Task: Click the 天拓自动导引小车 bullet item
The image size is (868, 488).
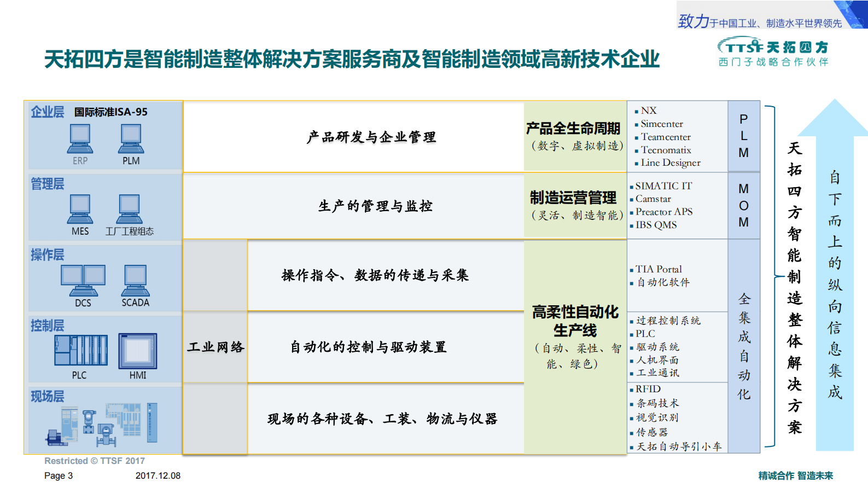Action: pos(676,446)
